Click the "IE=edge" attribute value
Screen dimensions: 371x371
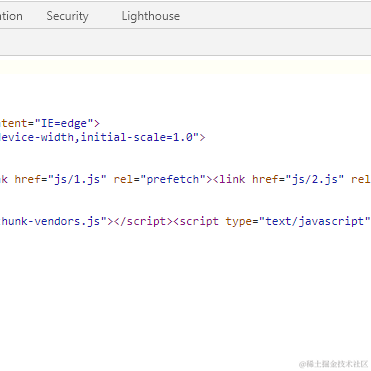pos(64,123)
